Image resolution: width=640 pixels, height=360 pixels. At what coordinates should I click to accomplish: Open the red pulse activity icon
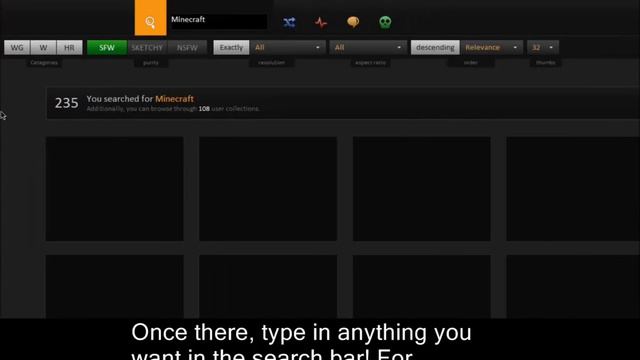[321, 22]
